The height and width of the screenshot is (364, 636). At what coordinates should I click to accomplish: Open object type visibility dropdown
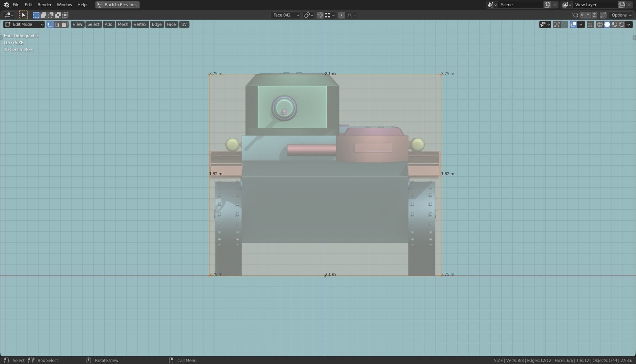[x=545, y=24]
